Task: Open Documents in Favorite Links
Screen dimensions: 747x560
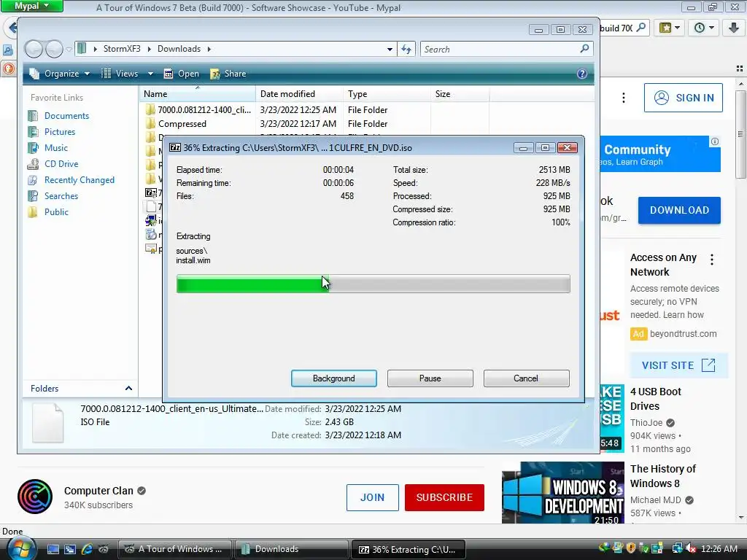Action: pos(66,116)
